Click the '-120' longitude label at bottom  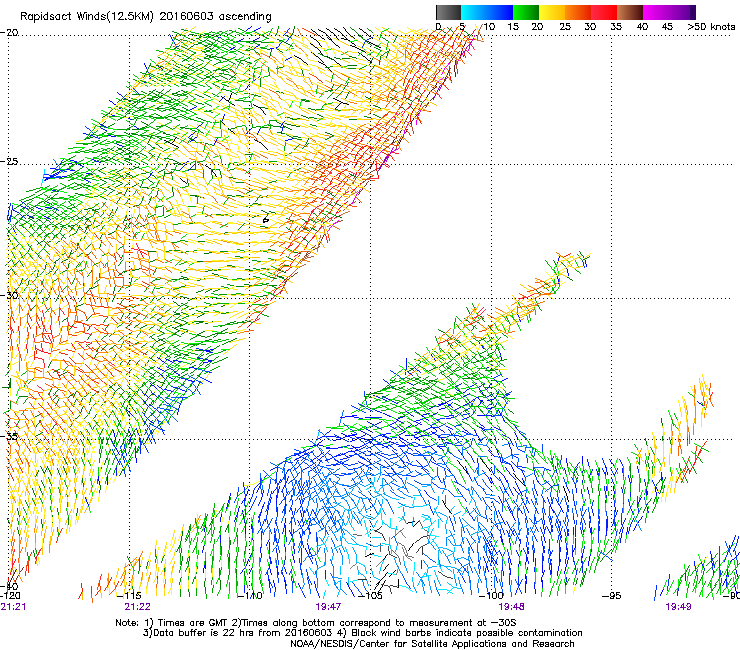tap(10, 596)
